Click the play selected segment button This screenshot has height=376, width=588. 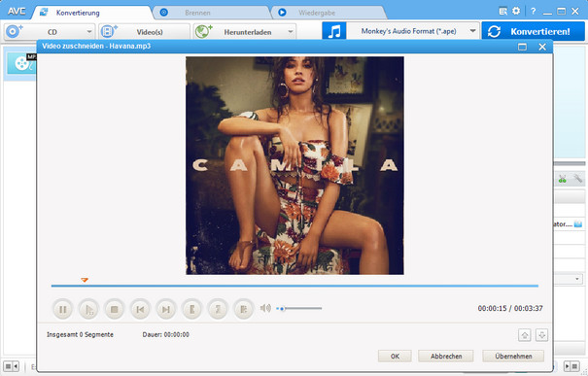(x=88, y=309)
